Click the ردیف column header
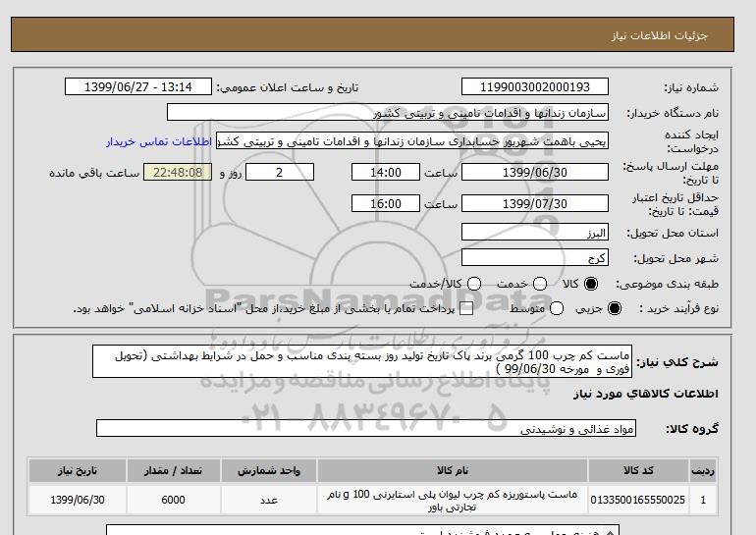 coord(703,470)
